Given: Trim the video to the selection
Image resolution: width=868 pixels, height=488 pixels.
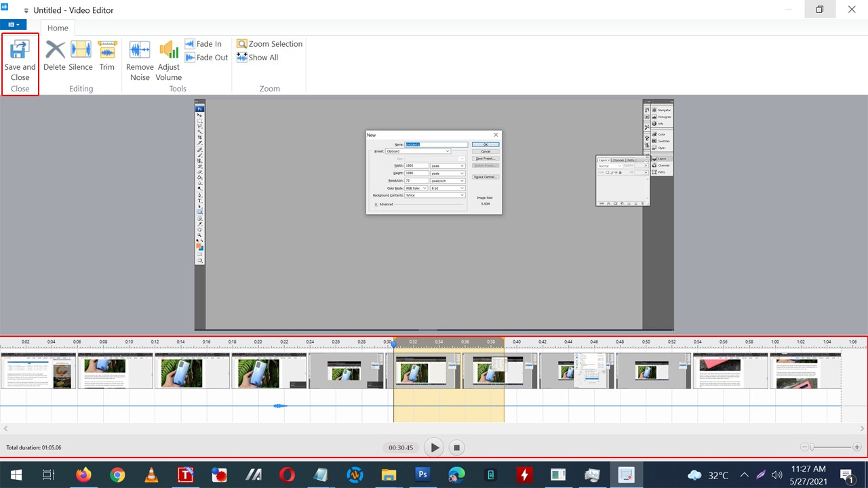Looking at the screenshot, I should point(107,56).
